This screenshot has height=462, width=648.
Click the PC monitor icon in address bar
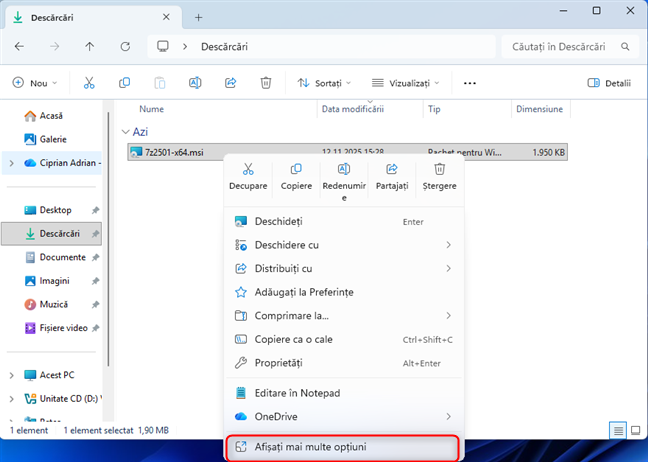pyautogui.click(x=163, y=46)
